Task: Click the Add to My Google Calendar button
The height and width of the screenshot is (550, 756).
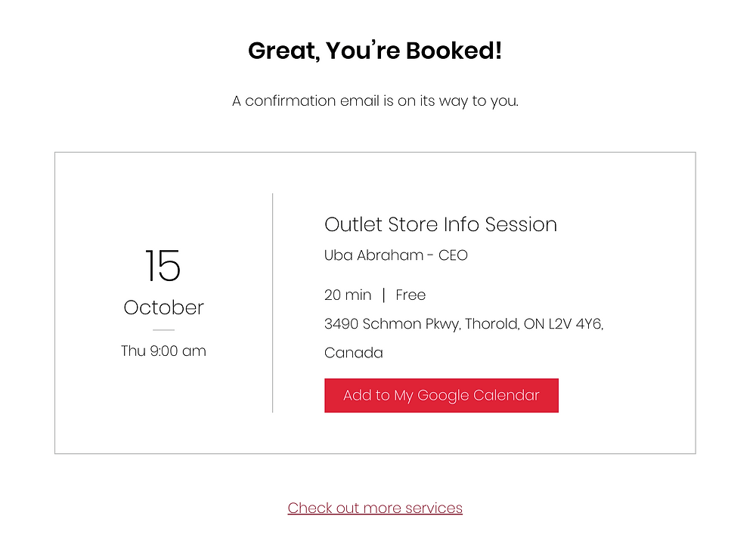Action: tap(442, 395)
